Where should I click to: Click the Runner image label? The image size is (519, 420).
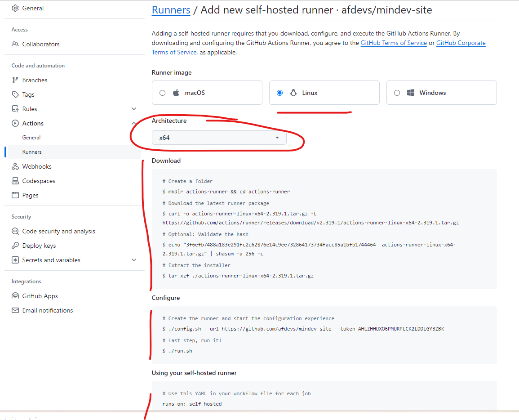pos(172,72)
